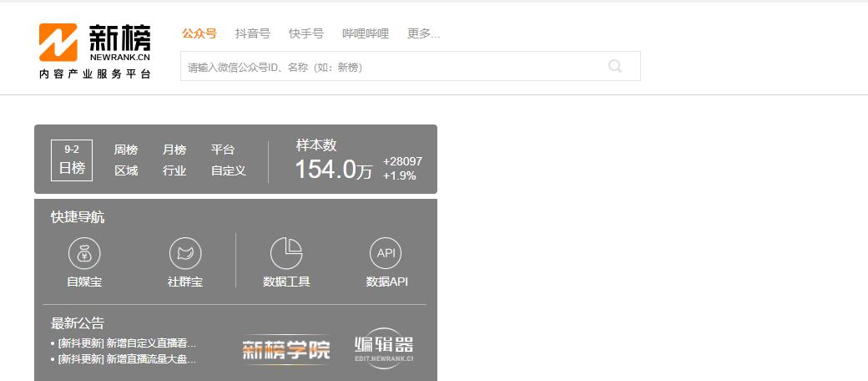Open 周榜 ranking
The width and height of the screenshot is (868, 381).
click(x=126, y=150)
